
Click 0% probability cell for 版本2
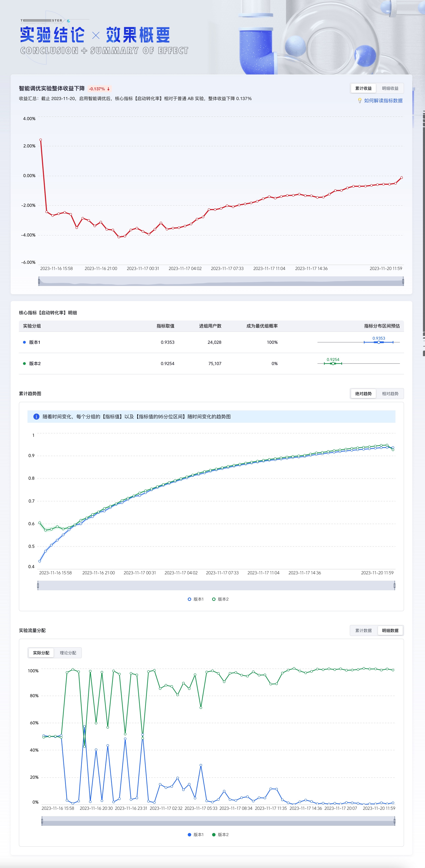(275, 364)
